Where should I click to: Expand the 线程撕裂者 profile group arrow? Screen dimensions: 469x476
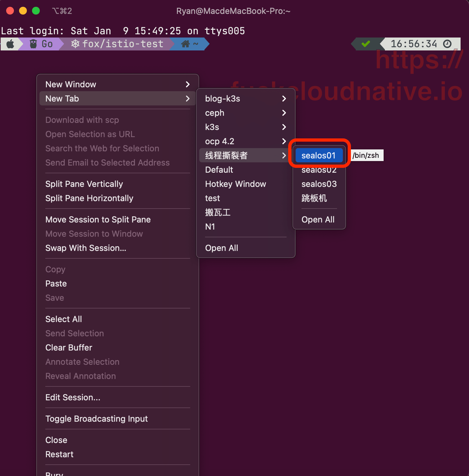(x=284, y=156)
